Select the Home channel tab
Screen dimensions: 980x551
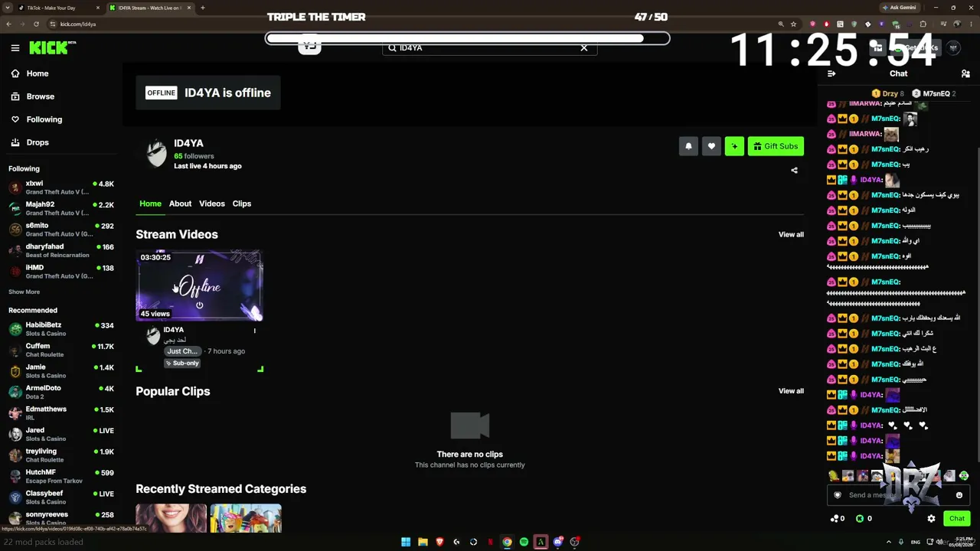150,204
